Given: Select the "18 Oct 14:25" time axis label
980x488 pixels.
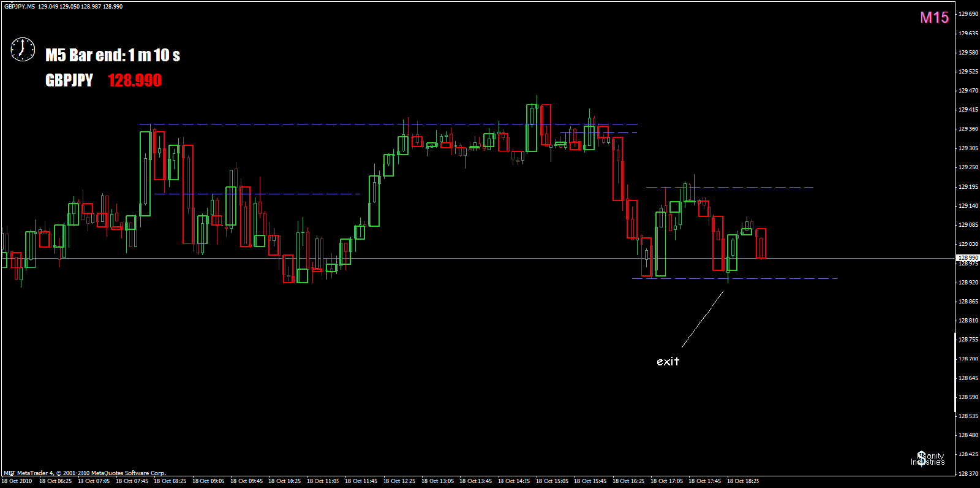Looking at the screenshot, I should click(514, 481).
